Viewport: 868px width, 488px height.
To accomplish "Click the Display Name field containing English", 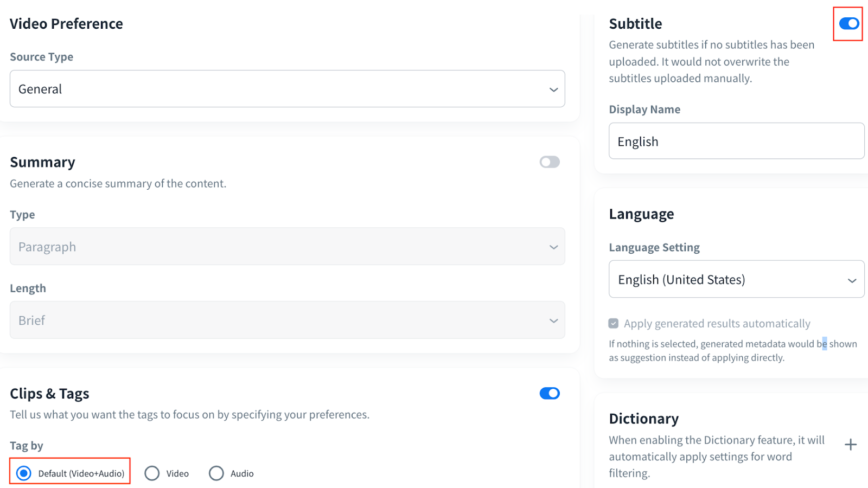I will coord(736,142).
